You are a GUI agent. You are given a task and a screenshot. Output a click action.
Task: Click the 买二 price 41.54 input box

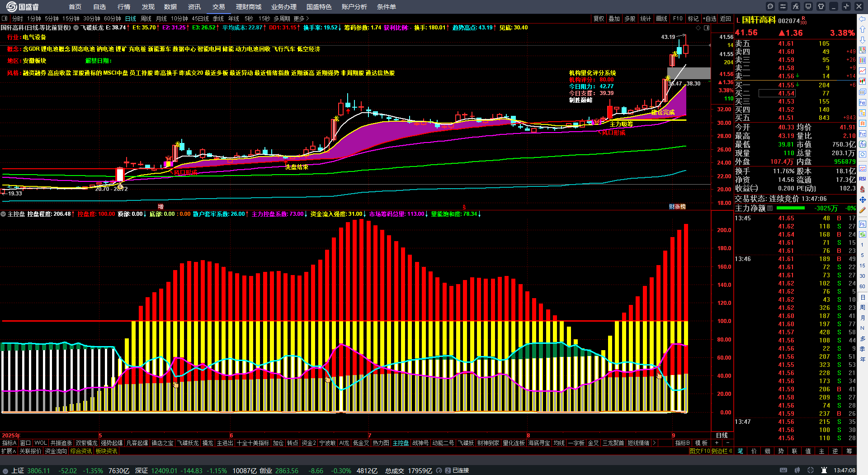click(777, 93)
